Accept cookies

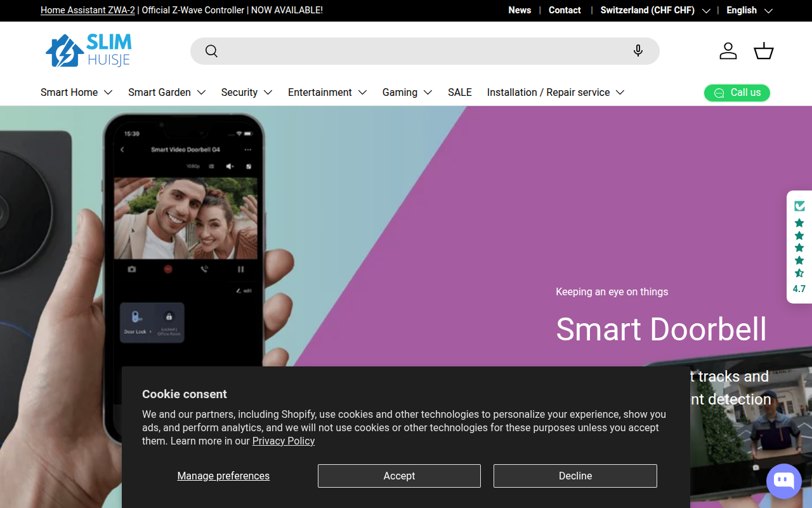coord(399,476)
